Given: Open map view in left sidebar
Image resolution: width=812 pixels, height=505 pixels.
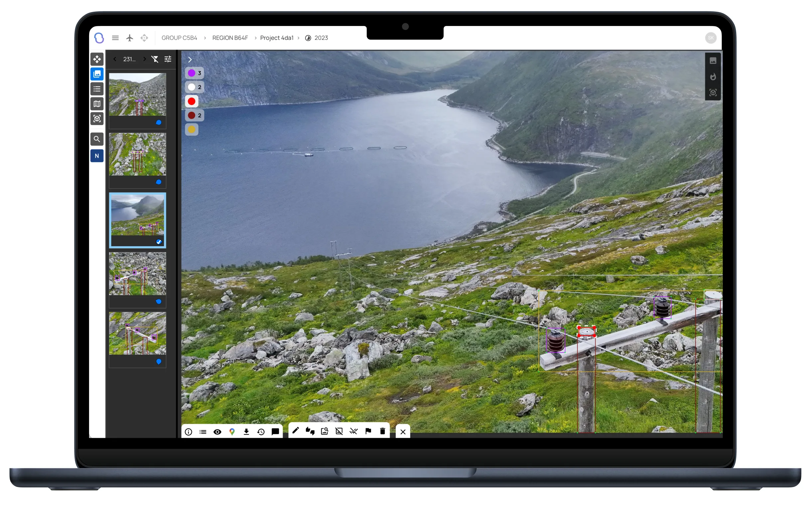Looking at the screenshot, I should coord(97,104).
